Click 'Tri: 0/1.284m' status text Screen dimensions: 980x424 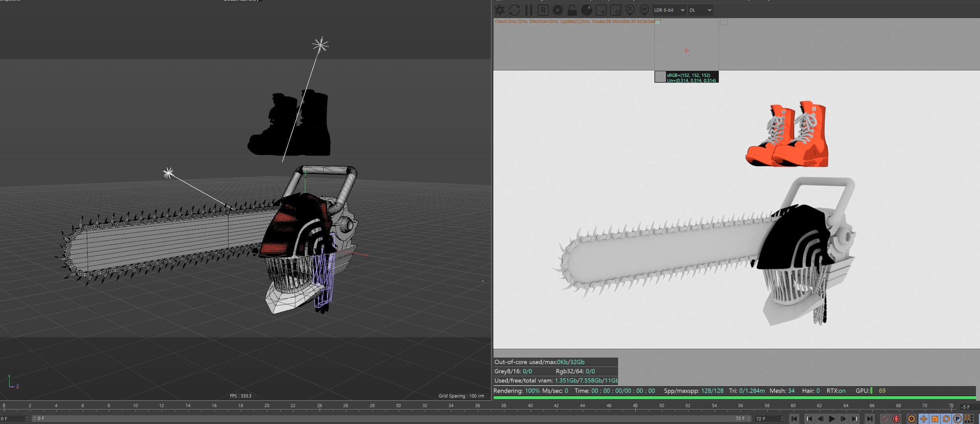[747, 391]
